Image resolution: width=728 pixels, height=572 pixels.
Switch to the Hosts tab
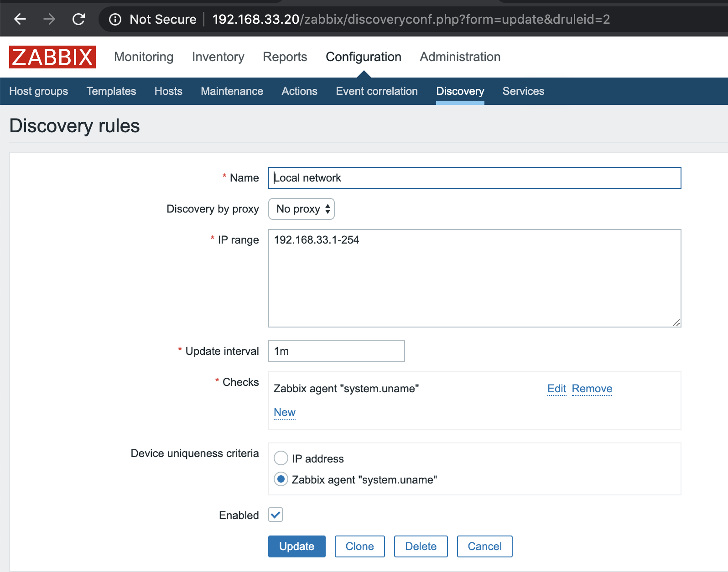point(168,91)
